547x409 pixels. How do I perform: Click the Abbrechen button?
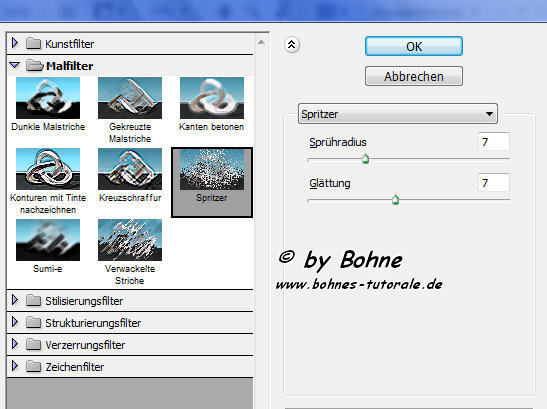[x=414, y=76]
